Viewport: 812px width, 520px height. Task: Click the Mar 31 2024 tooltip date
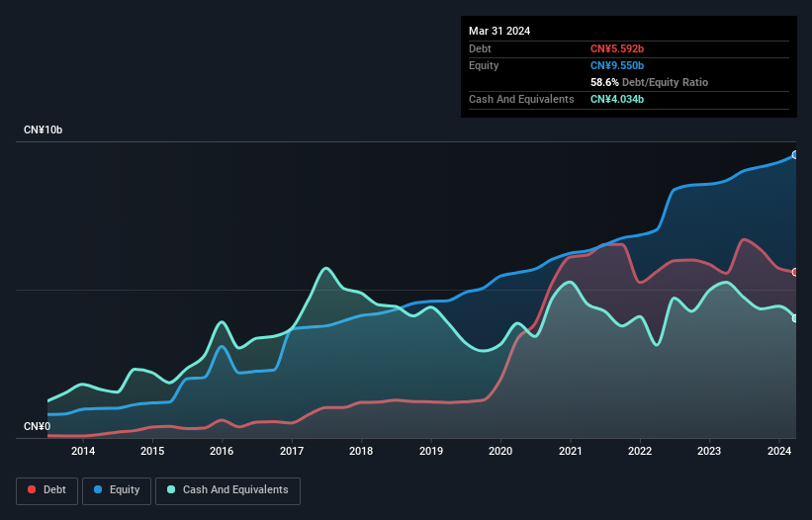coord(499,31)
